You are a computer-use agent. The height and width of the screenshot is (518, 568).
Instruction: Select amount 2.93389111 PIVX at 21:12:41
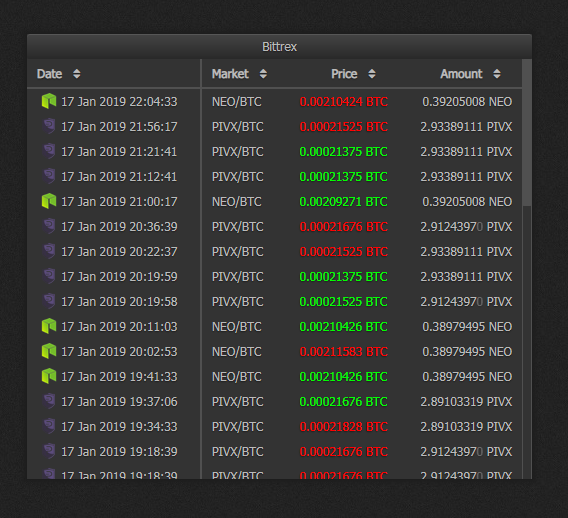[466, 177]
